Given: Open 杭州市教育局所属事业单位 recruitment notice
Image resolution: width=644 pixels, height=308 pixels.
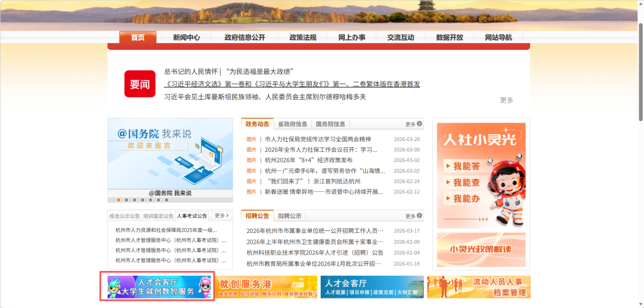Looking at the screenshot, I should (314, 263).
